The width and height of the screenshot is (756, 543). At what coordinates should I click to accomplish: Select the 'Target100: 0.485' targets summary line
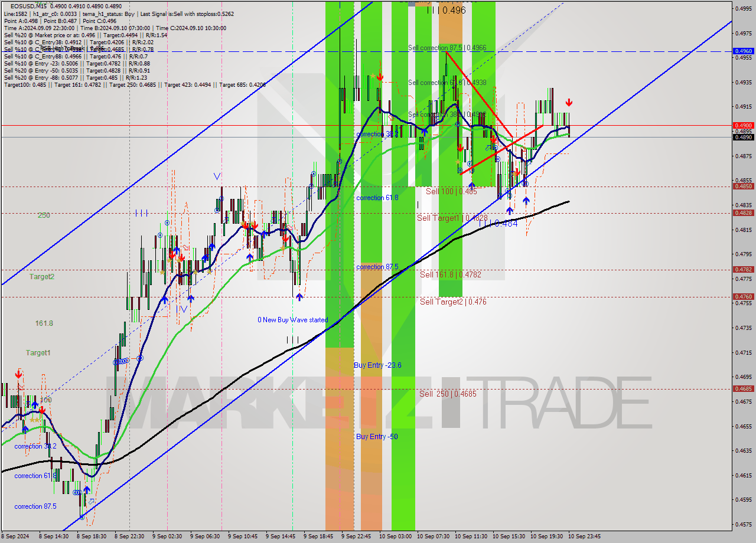(135, 84)
